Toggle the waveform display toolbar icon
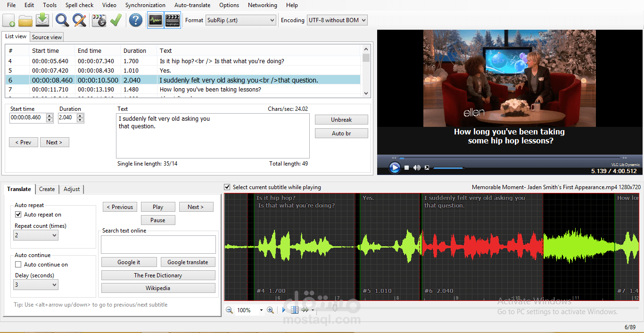This screenshot has width=644, height=333. pos(156,20)
